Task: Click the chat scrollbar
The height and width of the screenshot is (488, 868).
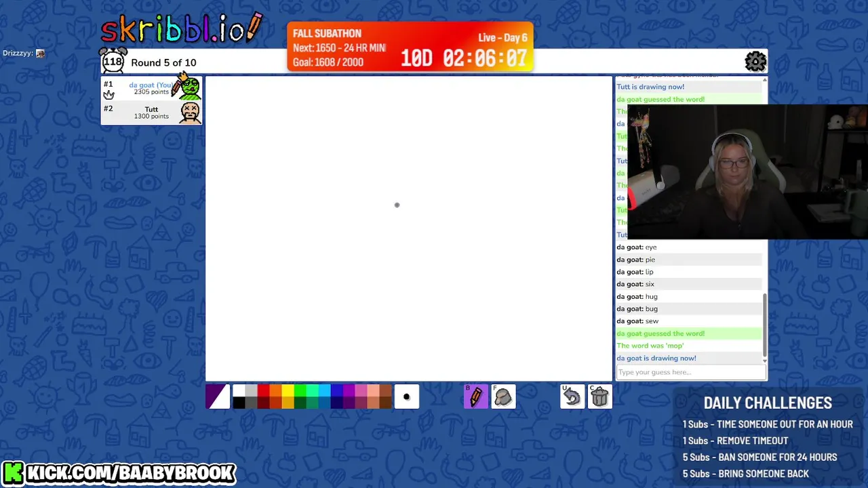Action: point(765,324)
